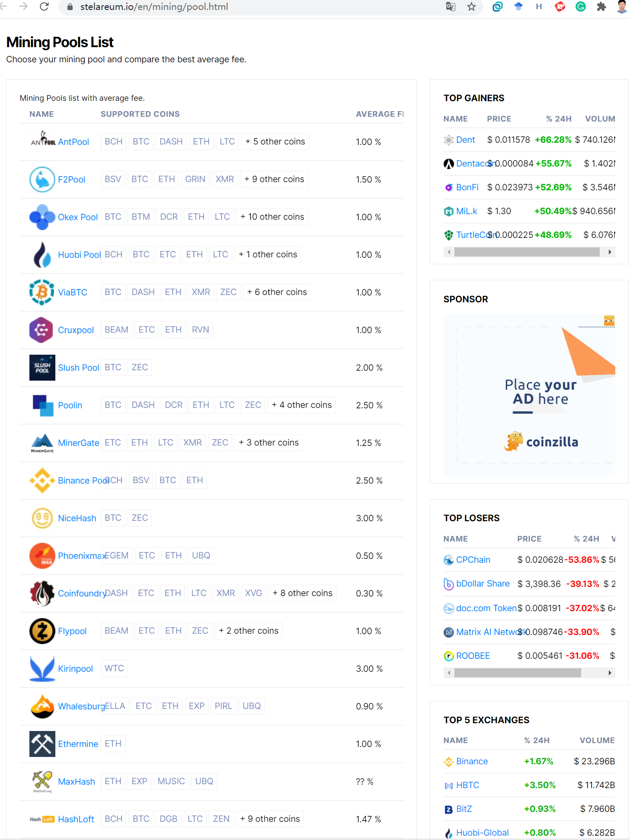630x840 pixels.
Task: Click the MinerGate mountain logo
Action: coord(42,443)
